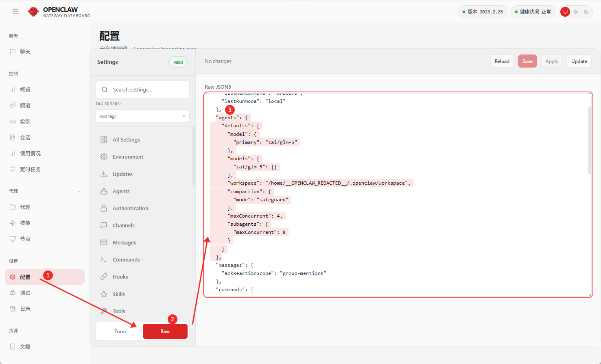The width and height of the screenshot is (601, 364).
Task: Click the Reload button
Action: coord(502,61)
